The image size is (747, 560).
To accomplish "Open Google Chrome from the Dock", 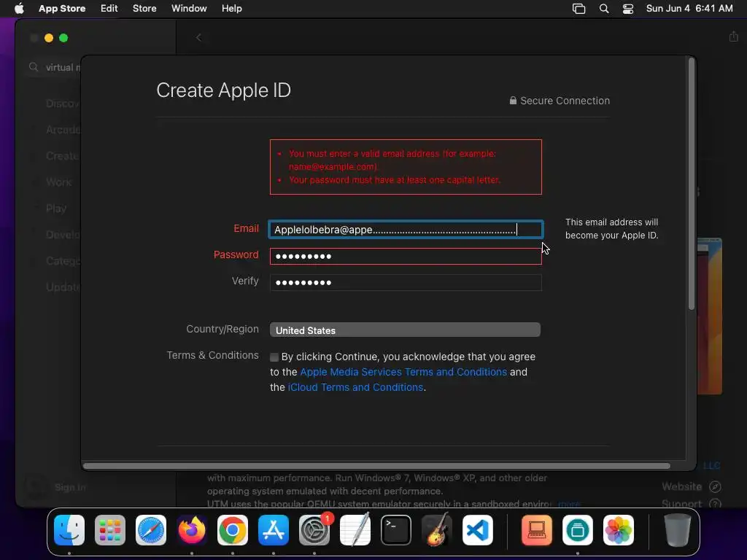I will point(233,530).
